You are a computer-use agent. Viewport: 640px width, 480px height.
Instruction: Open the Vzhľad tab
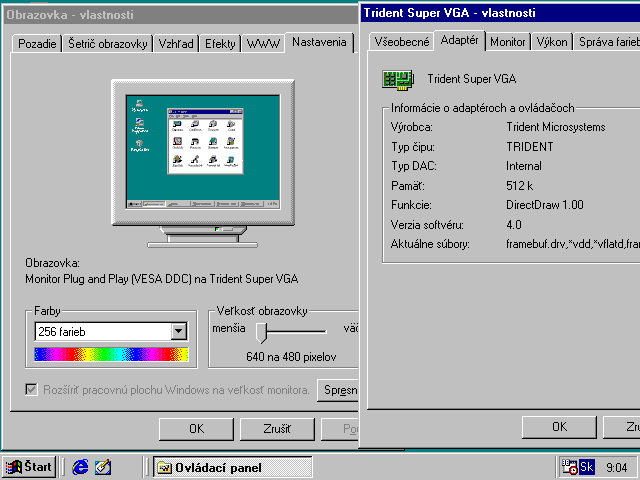coord(176,44)
